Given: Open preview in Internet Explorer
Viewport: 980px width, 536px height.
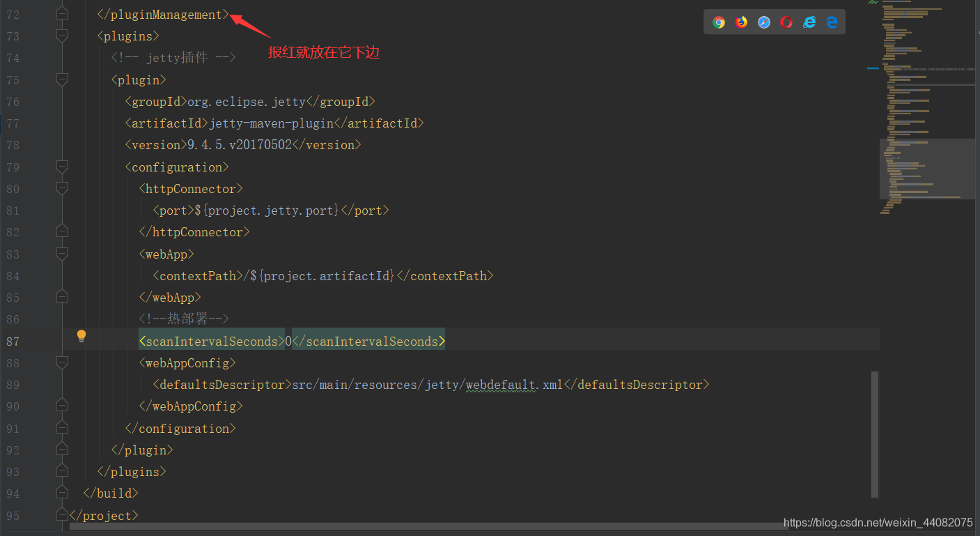Looking at the screenshot, I should tap(809, 22).
